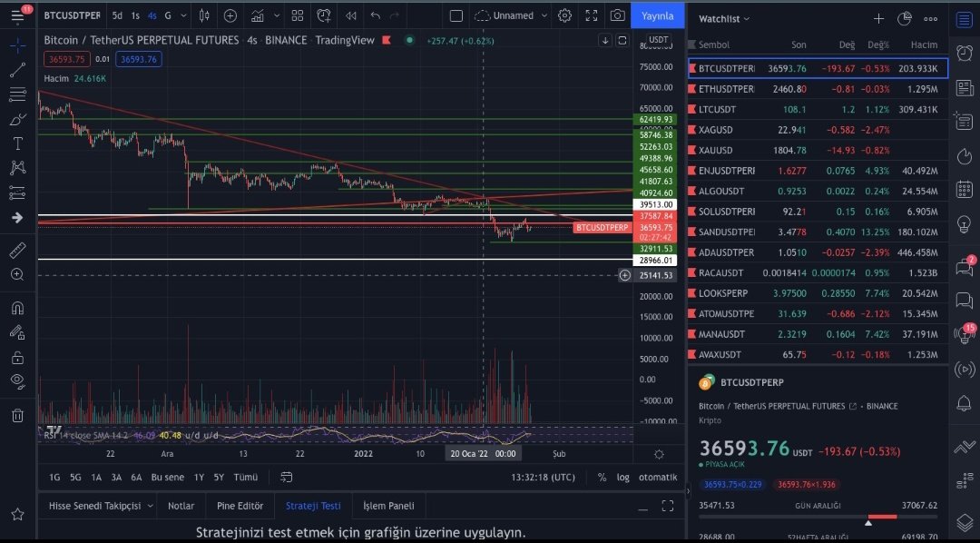The image size is (980, 543).
Task: Expand the time interval dropdown arrow
Action: pyautogui.click(x=183, y=15)
